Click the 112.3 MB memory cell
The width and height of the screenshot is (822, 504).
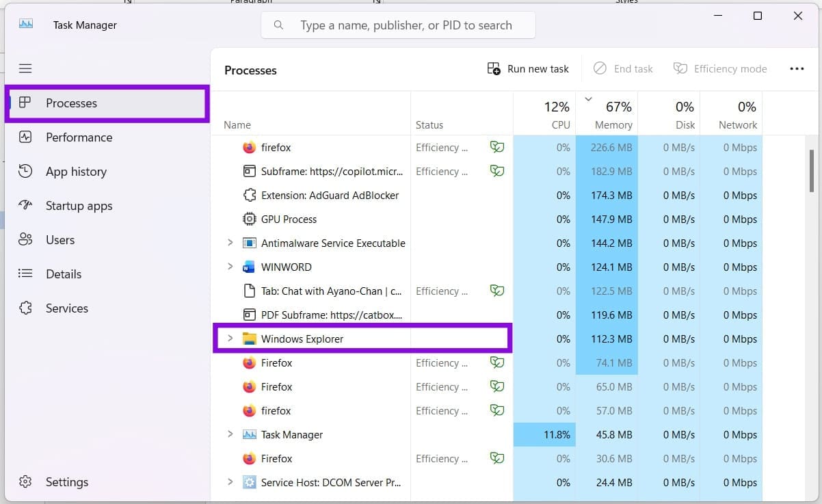pos(607,339)
